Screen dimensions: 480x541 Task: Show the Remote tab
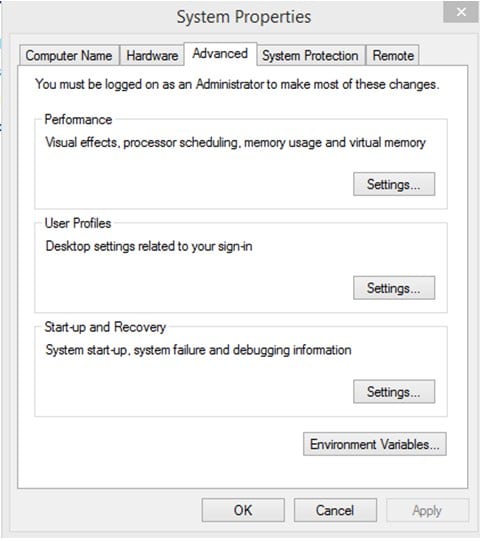[x=393, y=55]
